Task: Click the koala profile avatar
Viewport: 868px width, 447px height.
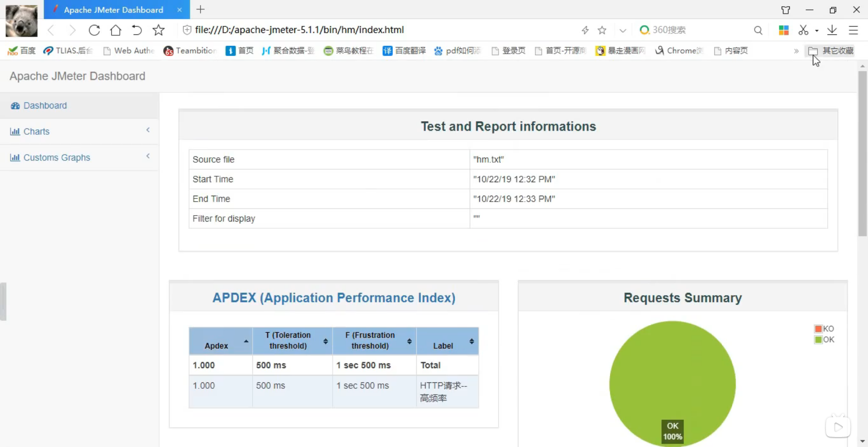Action: pos(21,21)
